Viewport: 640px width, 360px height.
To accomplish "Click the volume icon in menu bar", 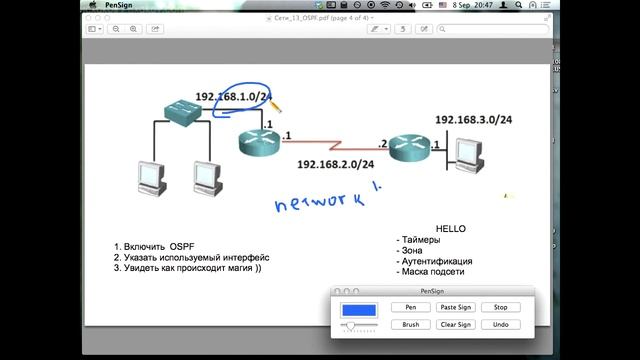I will [x=412, y=5].
